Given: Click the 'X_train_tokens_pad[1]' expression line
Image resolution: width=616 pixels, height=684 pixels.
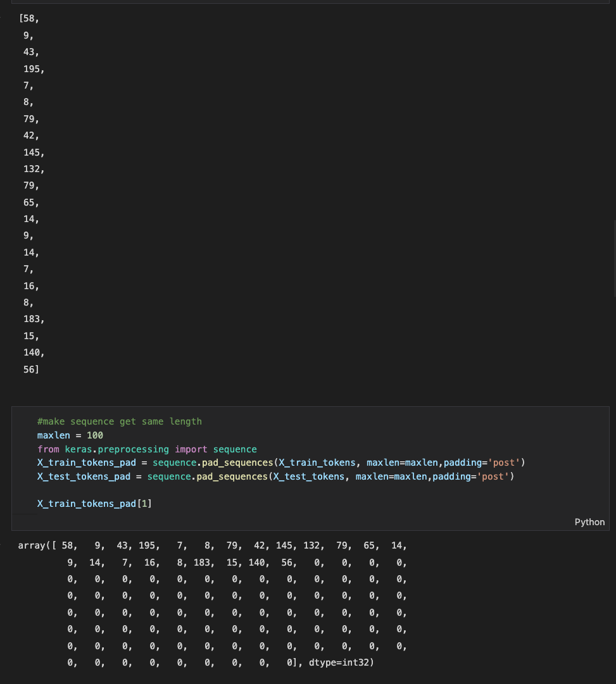Looking at the screenshot, I should tap(94, 504).
